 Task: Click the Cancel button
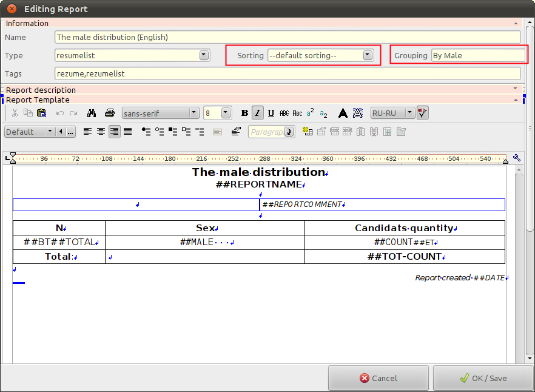[379, 378]
